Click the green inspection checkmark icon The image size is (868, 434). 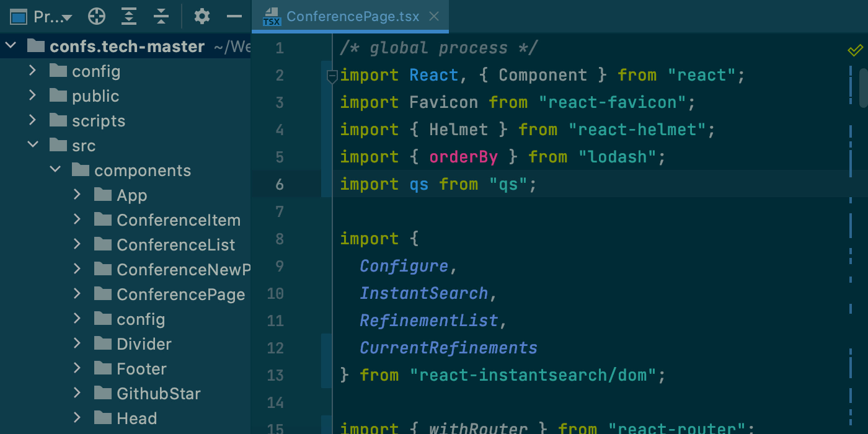coord(855,50)
